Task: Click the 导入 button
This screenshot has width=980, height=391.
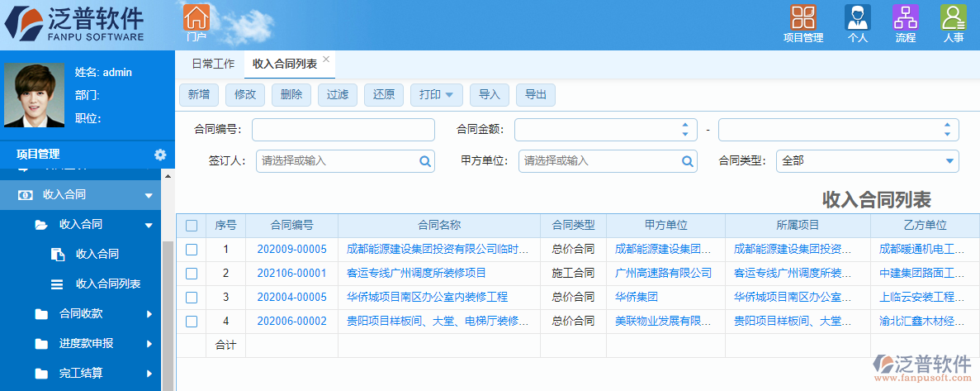Action: point(490,95)
